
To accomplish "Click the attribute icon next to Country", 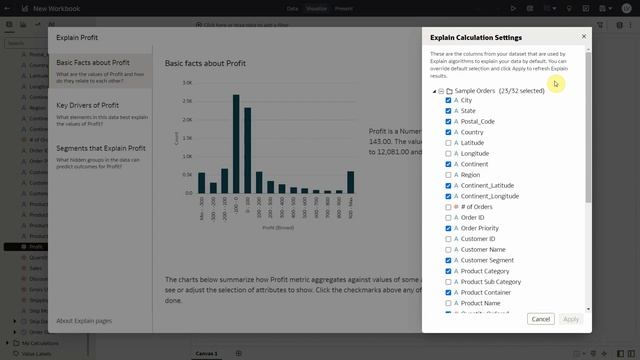I will click(456, 132).
